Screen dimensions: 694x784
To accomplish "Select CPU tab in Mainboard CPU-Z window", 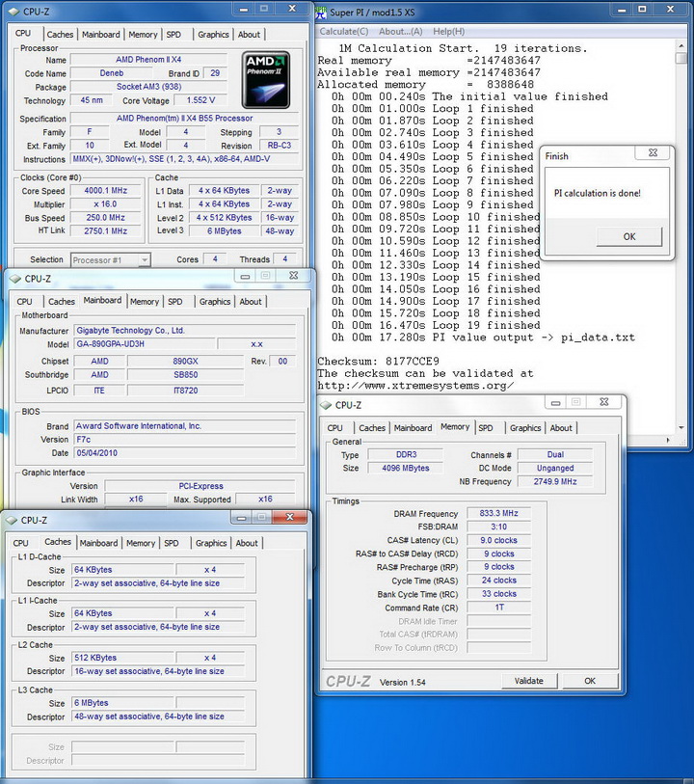I will pyautogui.click(x=24, y=302).
